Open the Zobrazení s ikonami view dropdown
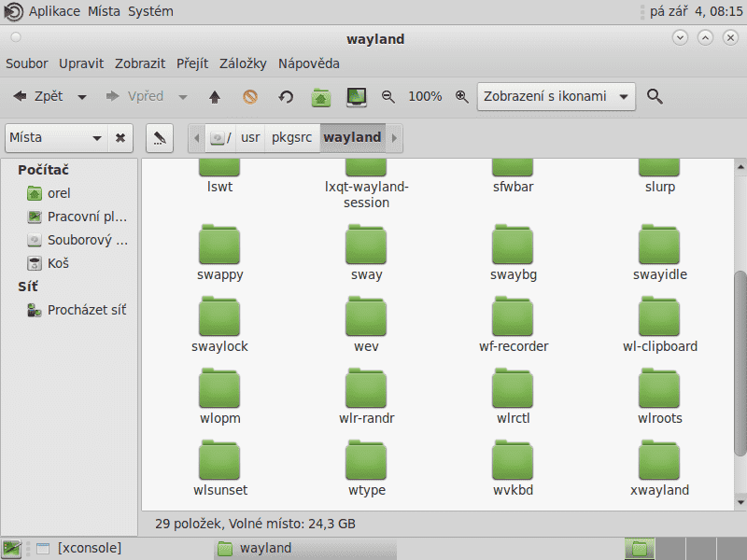The height and width of the screenshot is (560, 747). [556, 97]
